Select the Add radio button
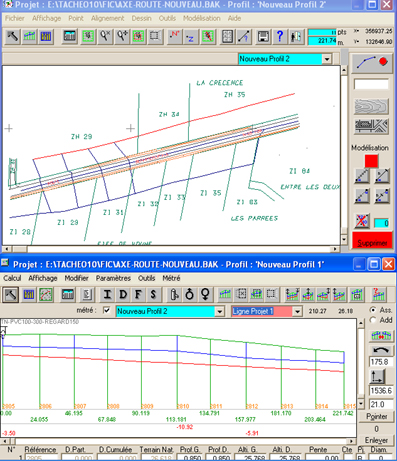397x461 pixels. point(373,320)
